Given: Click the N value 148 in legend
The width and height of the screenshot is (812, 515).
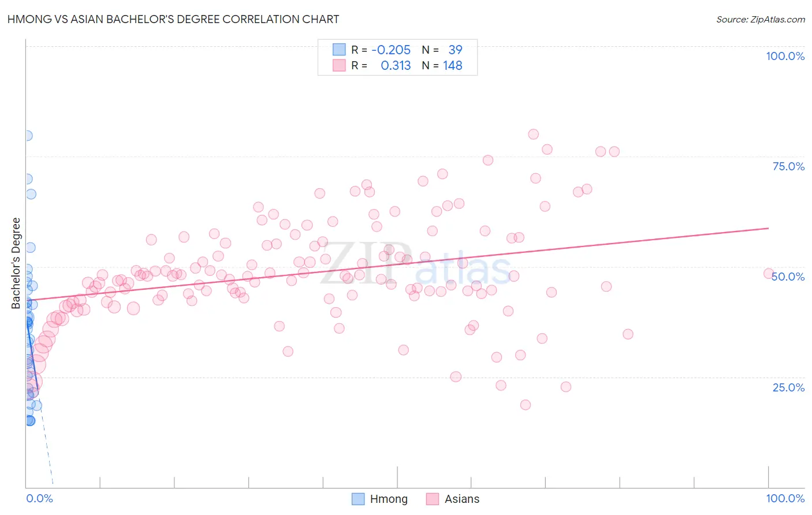Looking at the screenshot, I should pos(453,65).
